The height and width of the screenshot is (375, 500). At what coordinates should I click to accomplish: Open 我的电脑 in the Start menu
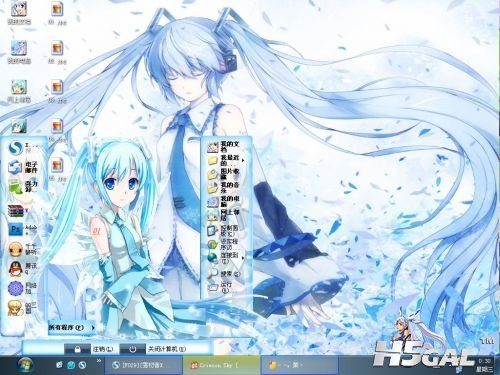[x=224, y=201]
